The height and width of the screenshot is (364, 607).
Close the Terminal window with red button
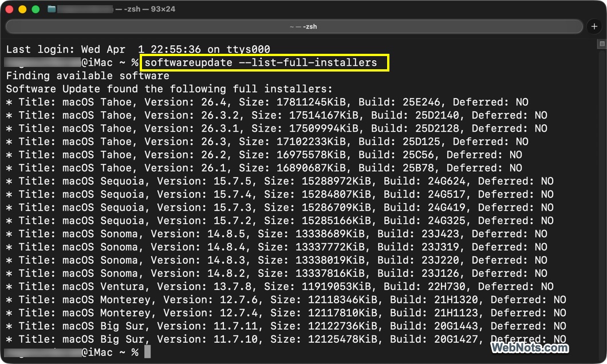(9, 9)
